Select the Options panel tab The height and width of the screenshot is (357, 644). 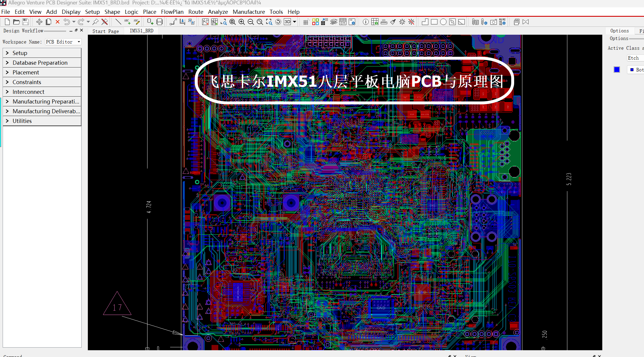coord(620,31)
